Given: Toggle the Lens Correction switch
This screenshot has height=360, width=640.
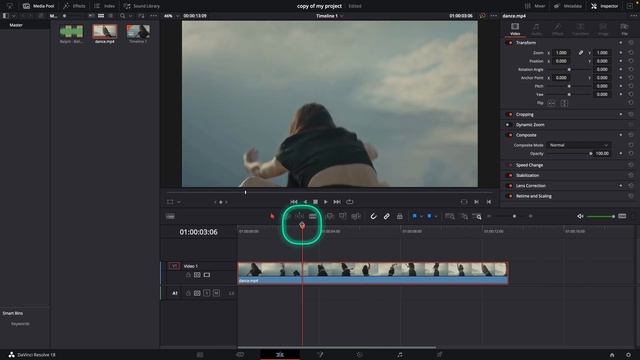Looking at the screenshot, I should tap(509, 185).
